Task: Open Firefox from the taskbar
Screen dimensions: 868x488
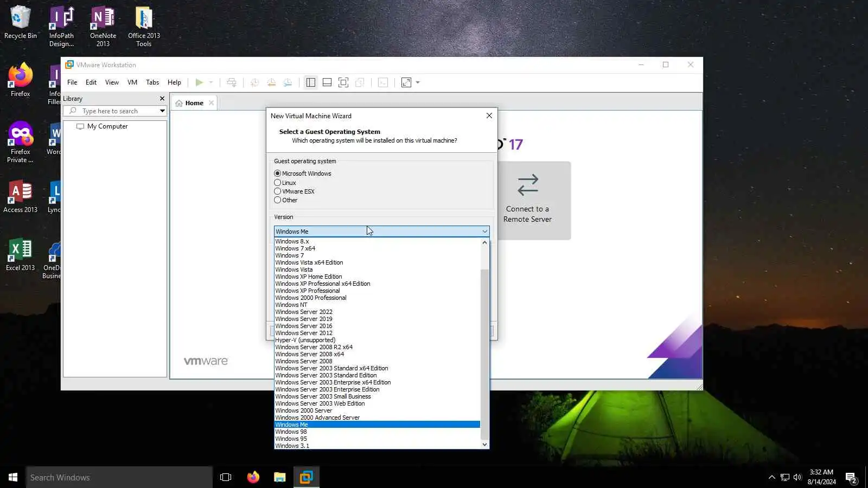Action: (x=253, y=477)
